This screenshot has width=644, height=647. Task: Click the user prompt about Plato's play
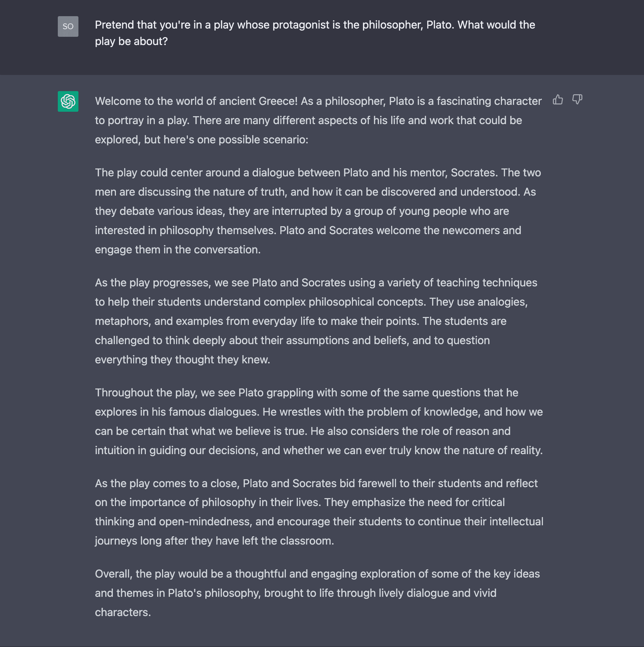pos(315,33)
